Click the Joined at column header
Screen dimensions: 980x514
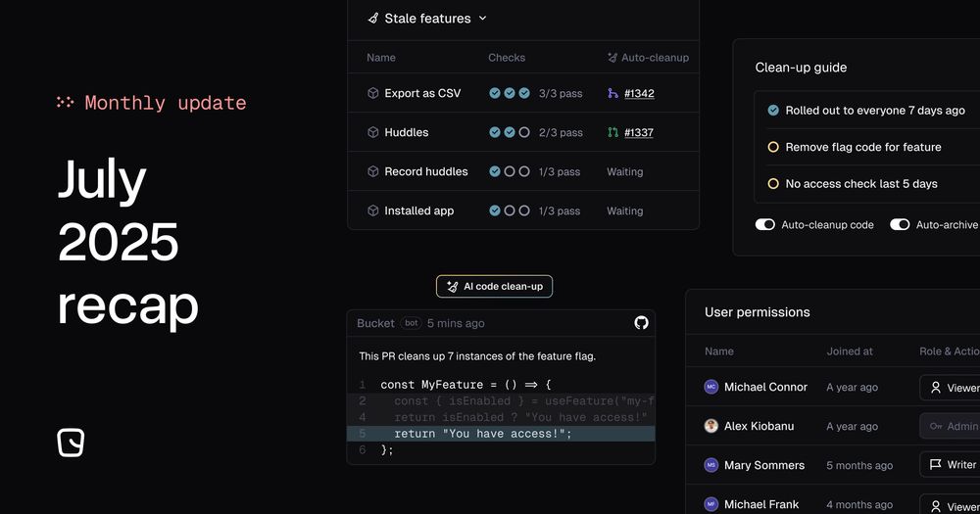(850, 351)
